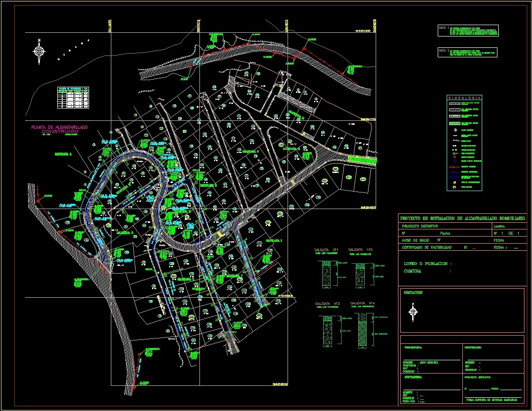Click the yellow square symbol near the legend bottom
Image resolution: width=532 pixels, height=411 pixels.
(454, 182)
